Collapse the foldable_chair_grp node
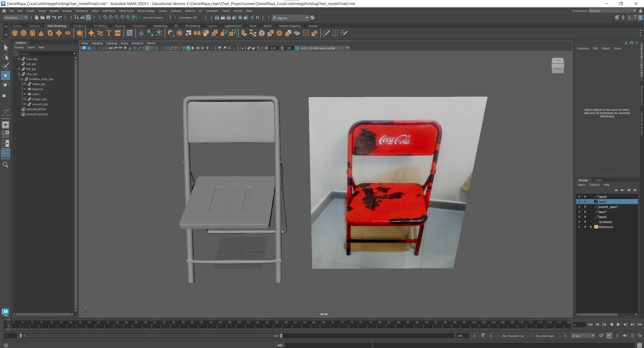Screen dimensions: 644x348 coord(21,79)
